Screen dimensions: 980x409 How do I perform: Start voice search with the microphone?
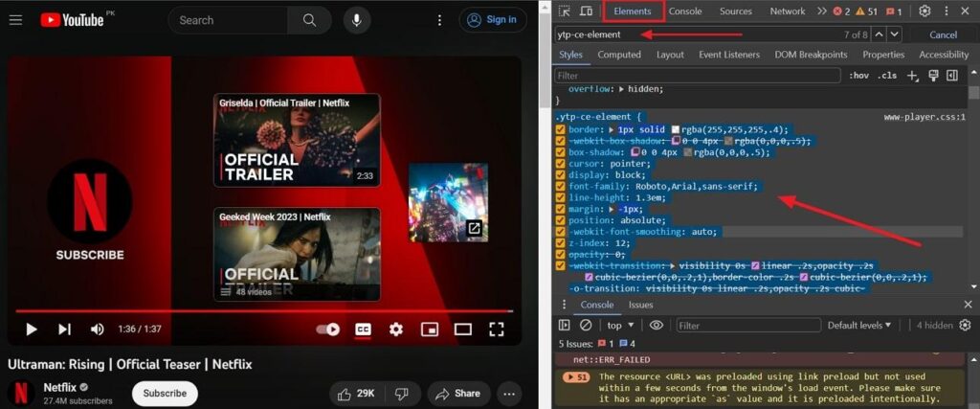click(357, 20)
